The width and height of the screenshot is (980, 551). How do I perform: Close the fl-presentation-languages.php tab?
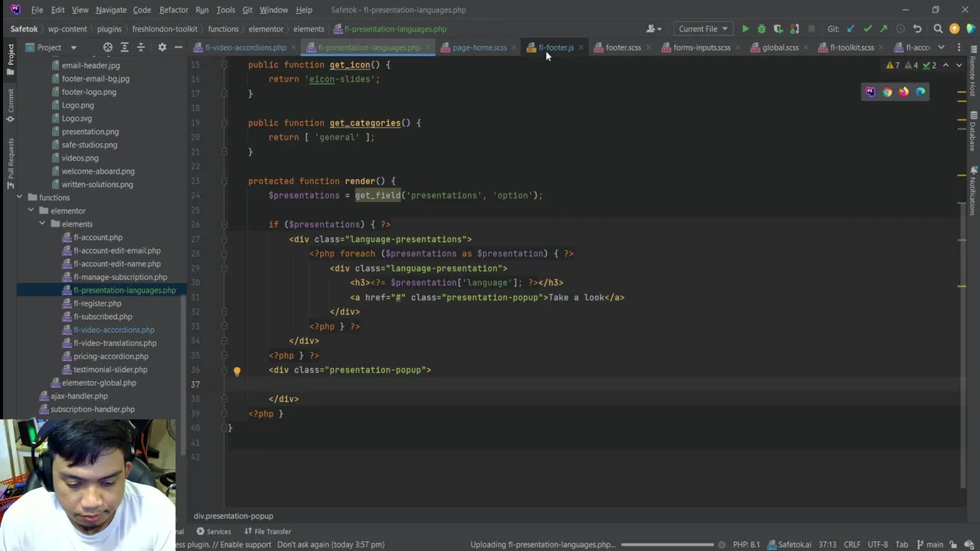point(428,47)
